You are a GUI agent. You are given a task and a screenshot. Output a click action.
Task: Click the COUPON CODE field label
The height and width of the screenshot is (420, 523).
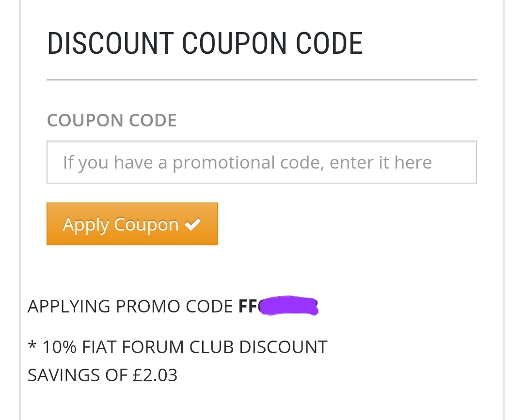click(x=111, y=120)
